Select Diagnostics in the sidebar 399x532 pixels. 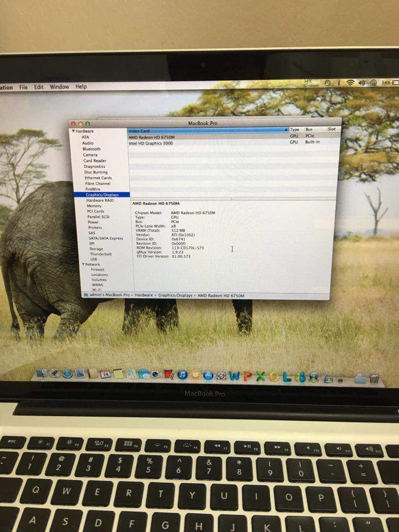[94, 166]
